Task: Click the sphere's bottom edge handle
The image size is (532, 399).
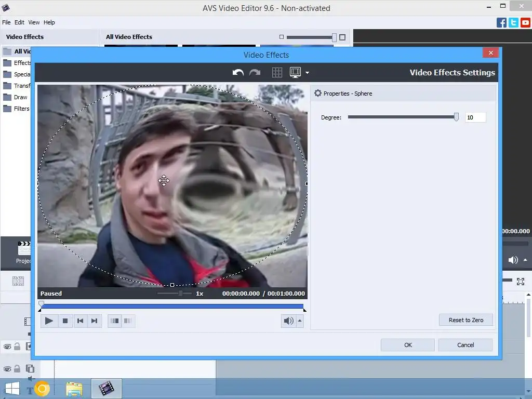Action: 172,285
